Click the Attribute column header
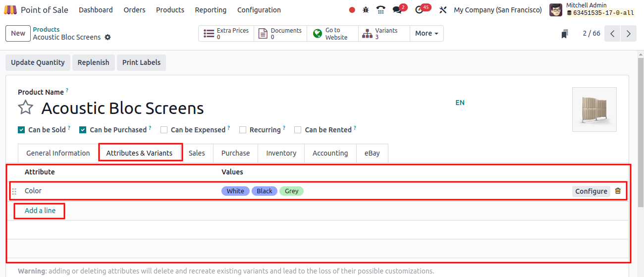The image size is (644, 277). coord(40,172)
